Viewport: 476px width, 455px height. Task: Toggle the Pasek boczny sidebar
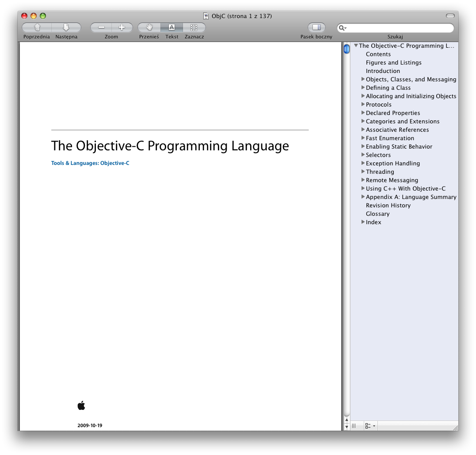316,27
